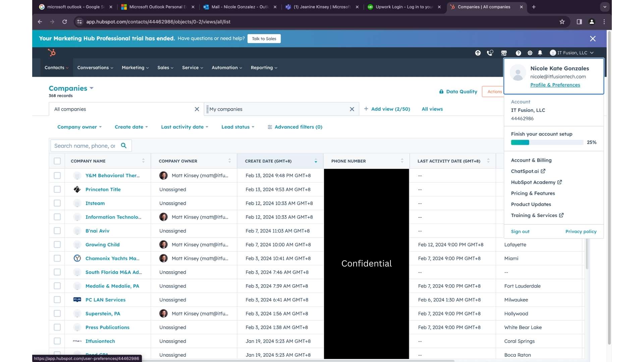Open the Service nav menu
This screenshot has width=644, height=362.
click(x=193, y=68)
